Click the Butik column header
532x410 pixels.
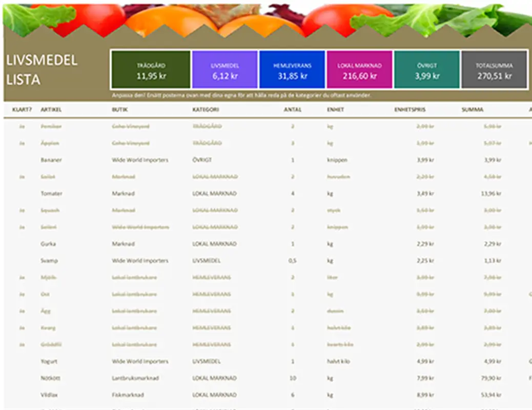click(x=120, y=110)
